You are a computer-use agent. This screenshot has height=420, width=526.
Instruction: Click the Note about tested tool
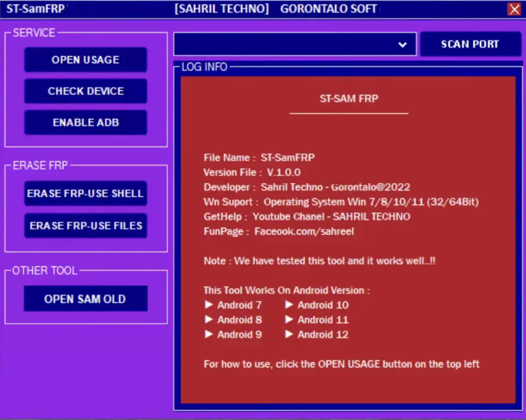point(319,261)
